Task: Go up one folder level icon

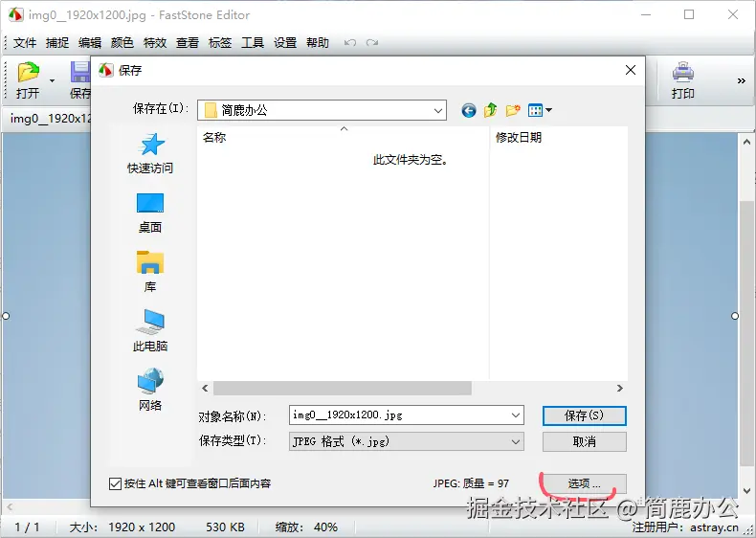Action: tap(490, 110)
